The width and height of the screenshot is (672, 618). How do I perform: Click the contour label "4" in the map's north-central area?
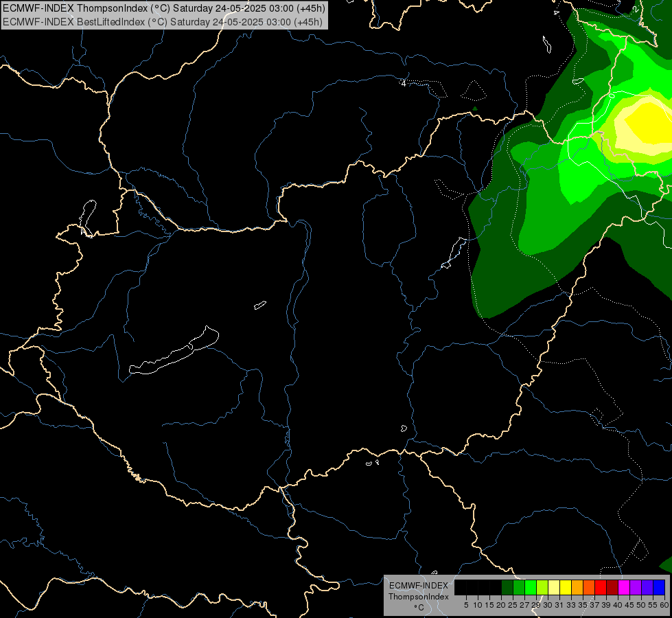404,83
